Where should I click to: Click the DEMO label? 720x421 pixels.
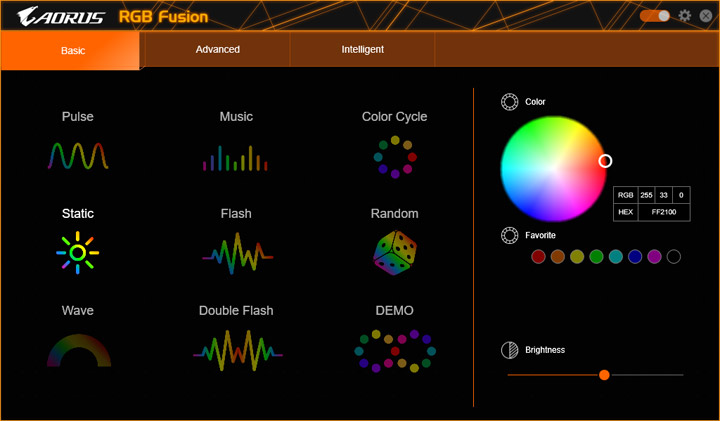coord(394,310)
